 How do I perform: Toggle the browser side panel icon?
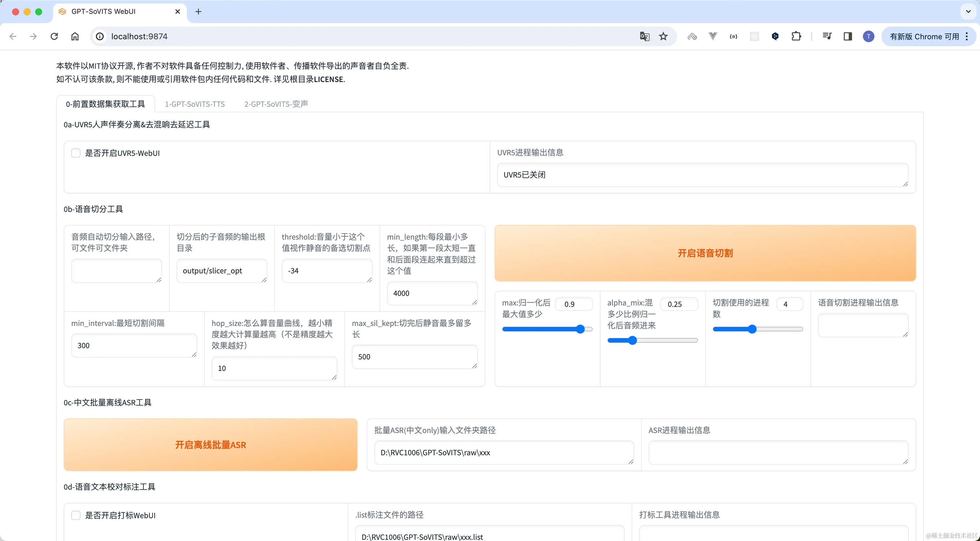pos(847,37)
